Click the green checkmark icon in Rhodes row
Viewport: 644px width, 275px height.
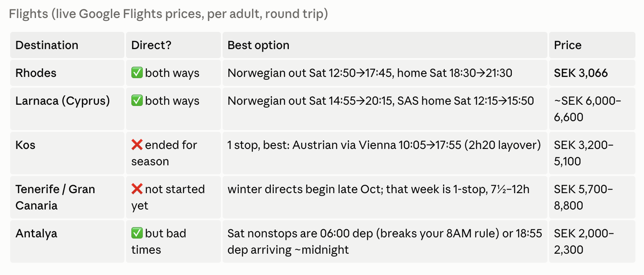[x=137, y=73]
